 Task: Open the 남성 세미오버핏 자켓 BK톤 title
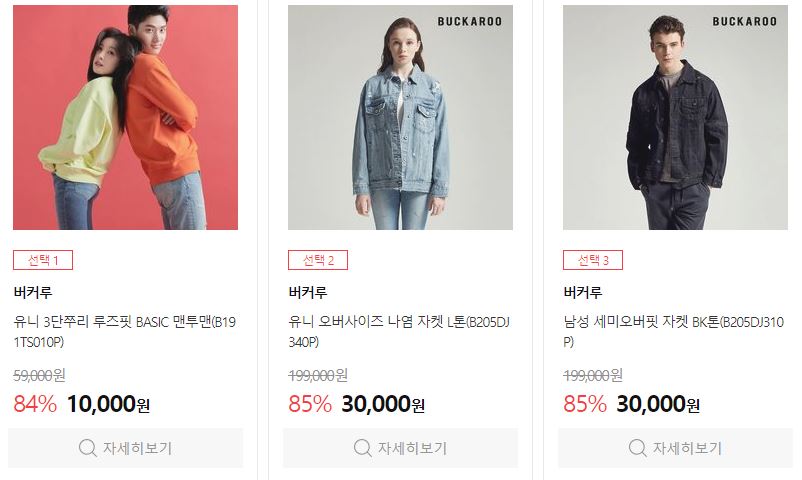(x=674, y=332)
